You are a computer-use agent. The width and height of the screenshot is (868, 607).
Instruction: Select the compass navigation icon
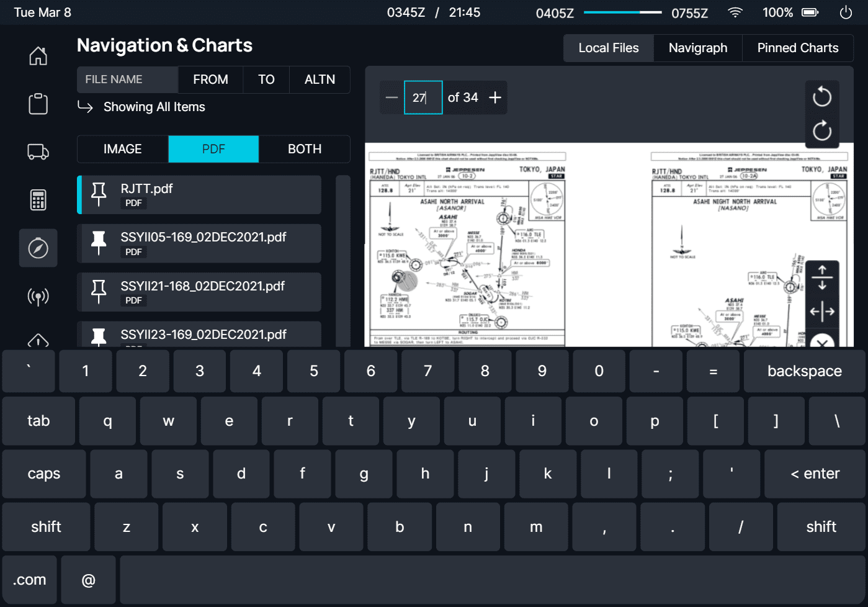38,248
